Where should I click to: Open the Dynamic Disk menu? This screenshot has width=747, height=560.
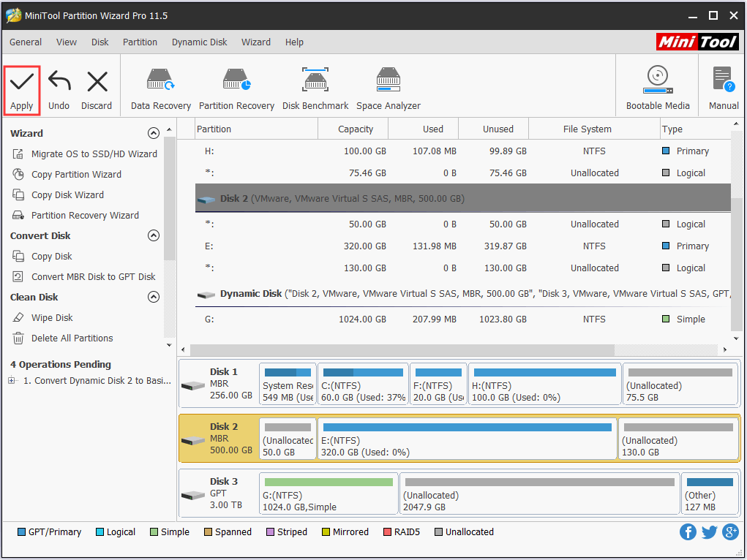pos(200,42)
